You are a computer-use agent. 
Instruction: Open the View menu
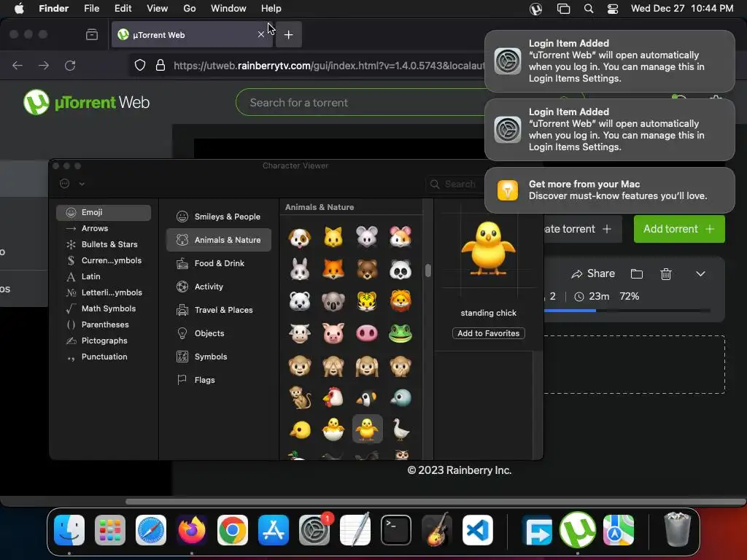(158, 9)
